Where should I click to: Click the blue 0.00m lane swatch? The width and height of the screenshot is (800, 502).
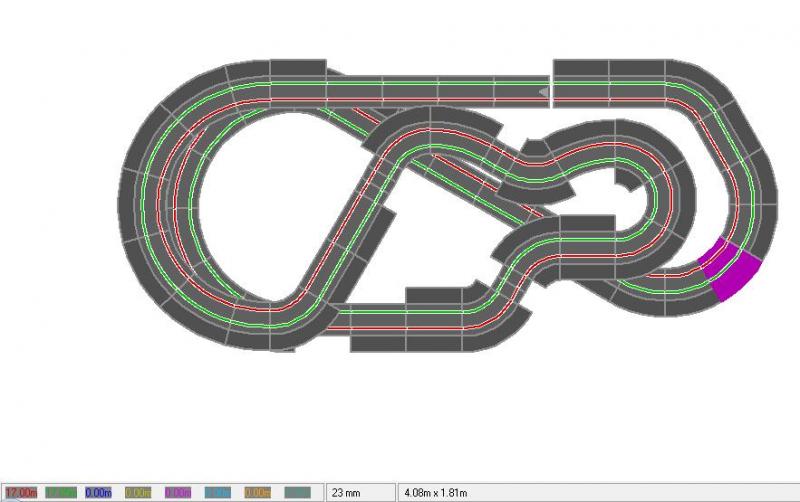pos(98,492)
